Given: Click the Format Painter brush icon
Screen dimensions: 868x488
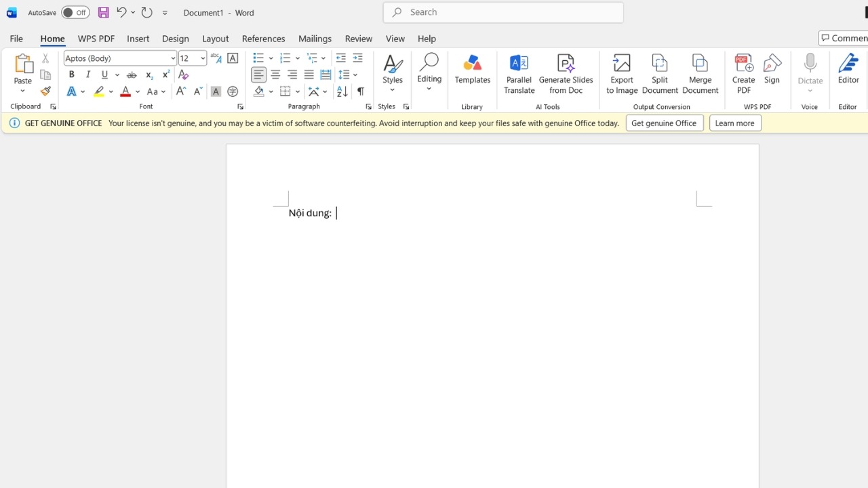Looking at the screenshot, I should click(x=45, y=91).
